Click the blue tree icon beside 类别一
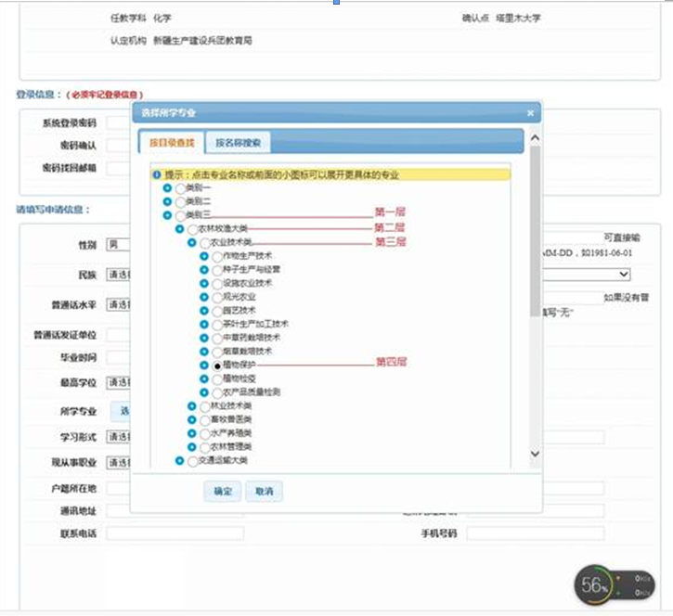 pos(167,188)
